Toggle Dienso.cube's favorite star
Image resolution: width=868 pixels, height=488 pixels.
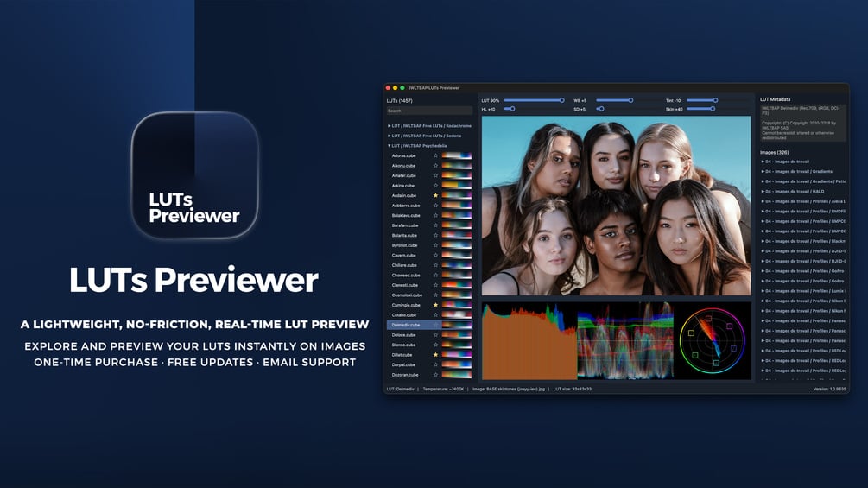point(435,345)
